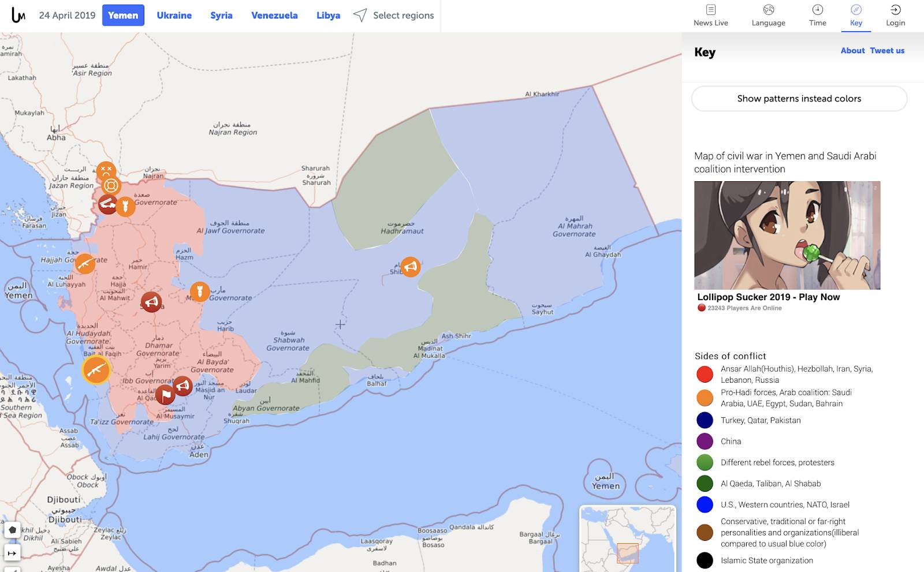Viewport: 924px width, 572px height.
Task: Open the Lollipop Sucker ad image
Action: (787, 235)
